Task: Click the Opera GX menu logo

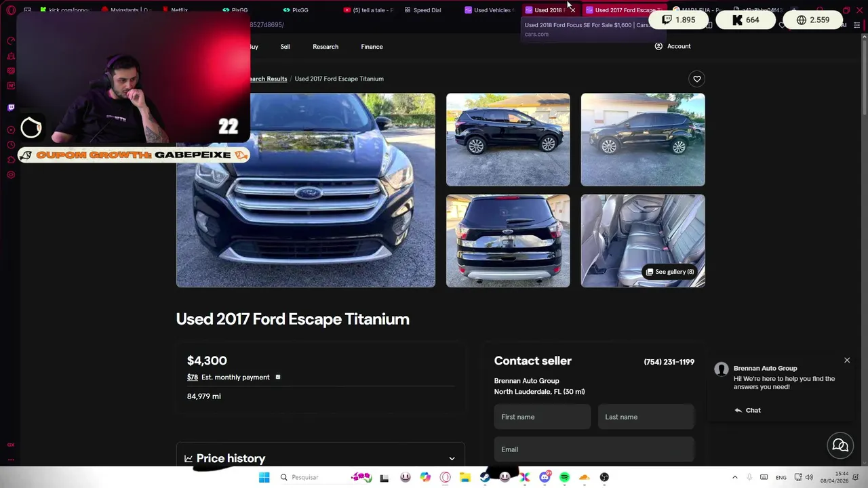Action: (11, 10)
